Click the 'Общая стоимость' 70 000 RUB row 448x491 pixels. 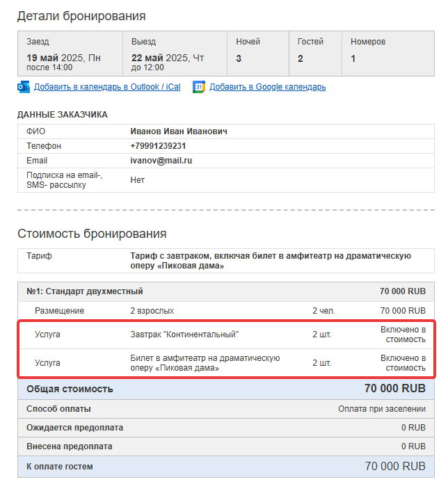[226, 389]
